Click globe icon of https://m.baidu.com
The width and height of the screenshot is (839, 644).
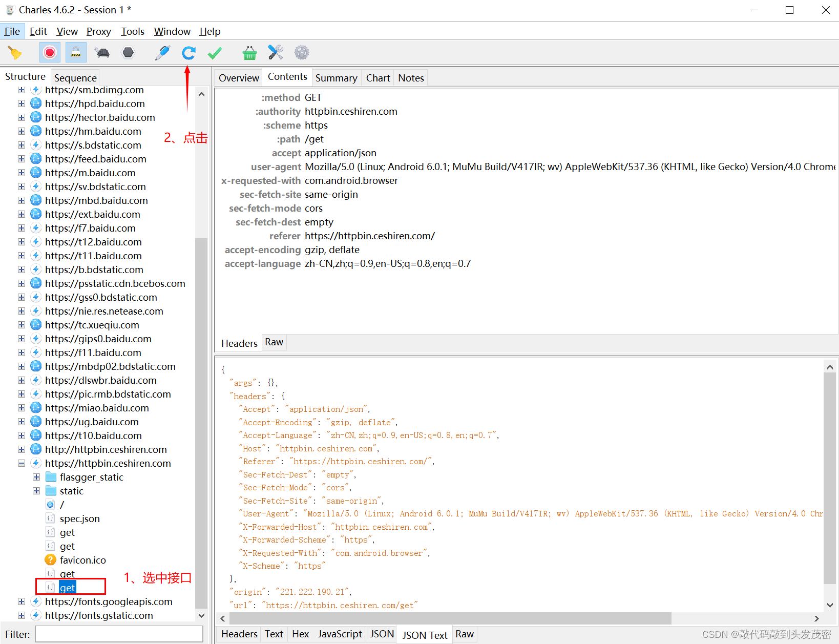tap(36, 173)
